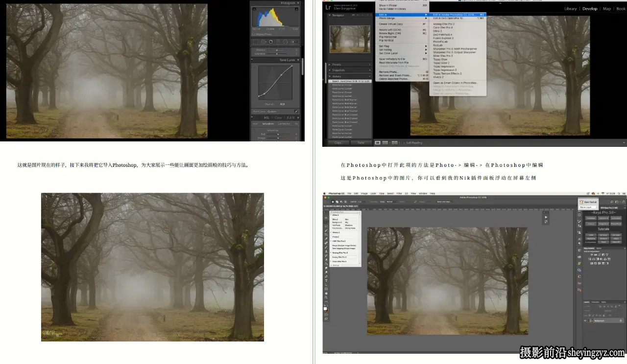627x364 pixels.
Task: Switch to the Channels tab in Photoshop
Action: click(595, 302)
